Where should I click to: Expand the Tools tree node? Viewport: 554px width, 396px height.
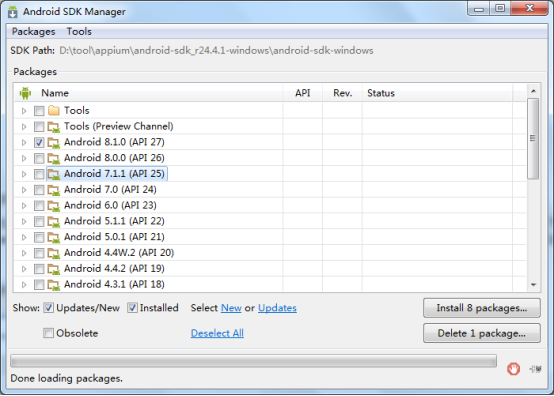point(24,111)
